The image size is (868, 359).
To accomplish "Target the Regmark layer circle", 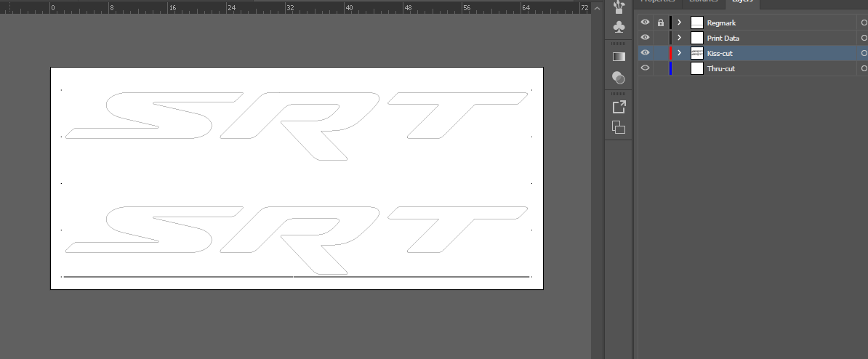I will tap(864, 23).
